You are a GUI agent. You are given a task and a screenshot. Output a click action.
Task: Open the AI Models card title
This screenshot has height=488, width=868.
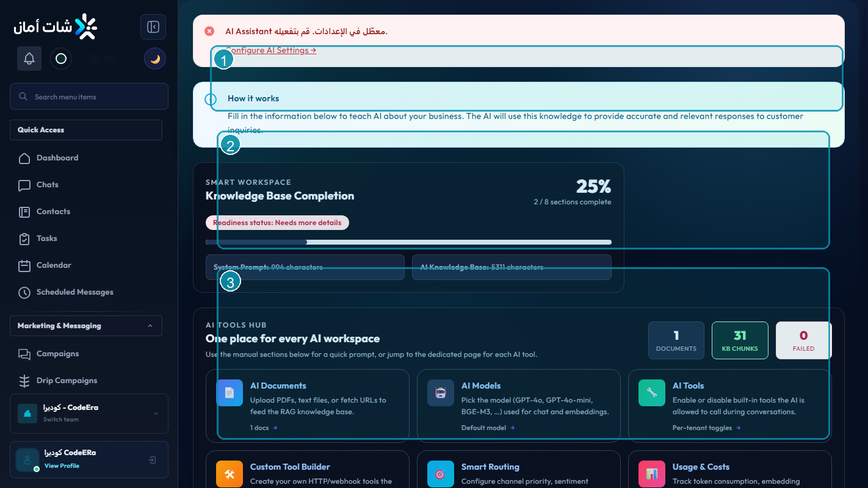(x=481, y=386)
